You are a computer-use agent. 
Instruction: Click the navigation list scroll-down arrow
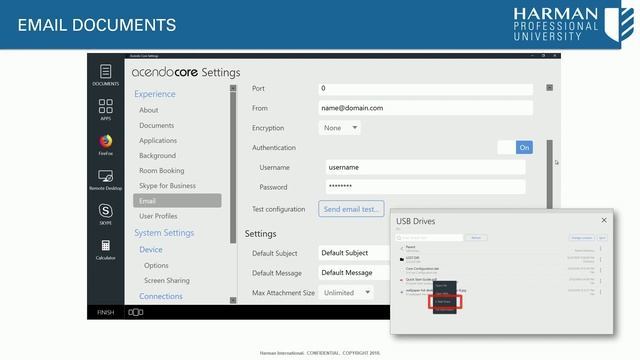(x=233, y=300)
